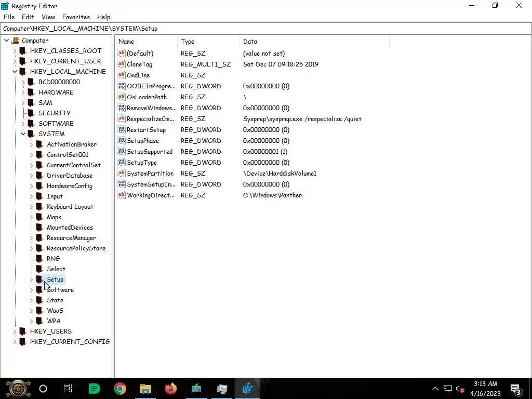This screenshot has width=532, height=399.
Task: Click the ActivationBroker folder icon
Action: [39, 144]
